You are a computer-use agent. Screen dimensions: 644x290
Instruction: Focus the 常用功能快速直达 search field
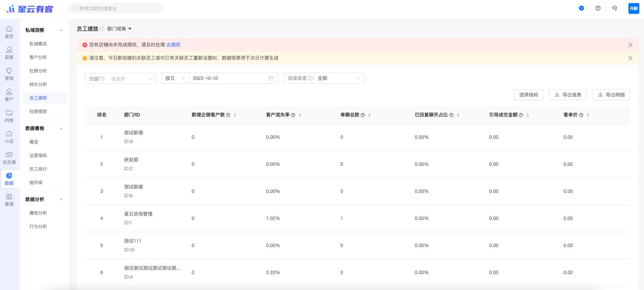point(116,8)
